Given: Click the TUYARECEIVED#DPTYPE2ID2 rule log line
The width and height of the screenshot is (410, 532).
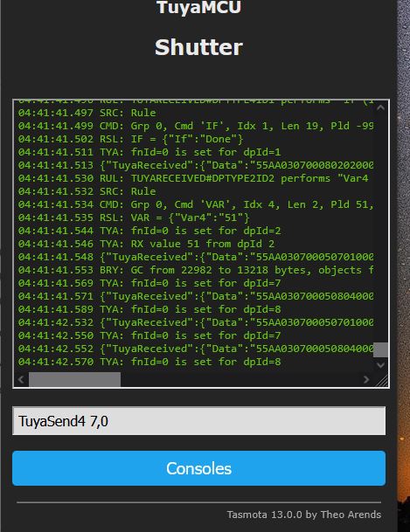Looking at the screenshot, I should click(193, 178).
